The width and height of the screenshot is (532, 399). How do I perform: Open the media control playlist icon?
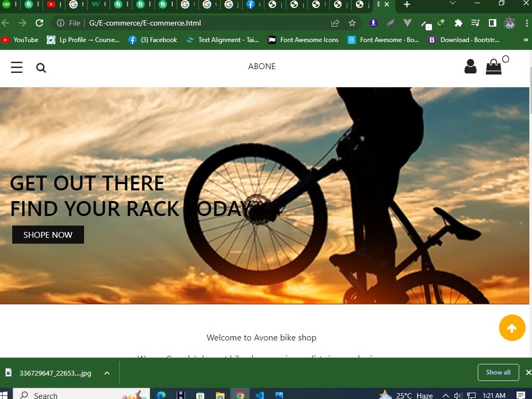475,23
